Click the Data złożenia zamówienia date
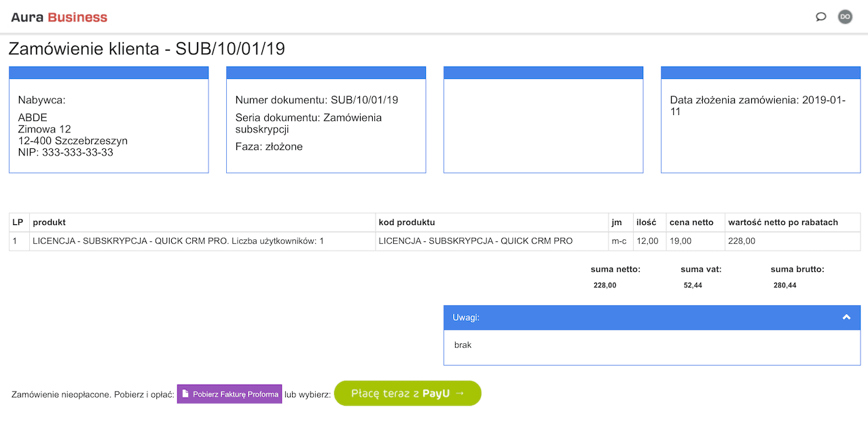 pos(758,105)
